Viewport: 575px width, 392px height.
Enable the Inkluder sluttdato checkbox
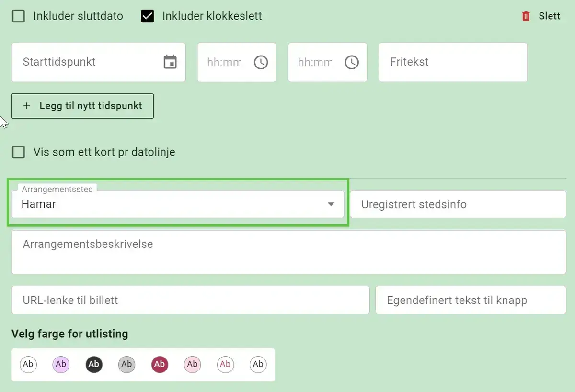19,16
